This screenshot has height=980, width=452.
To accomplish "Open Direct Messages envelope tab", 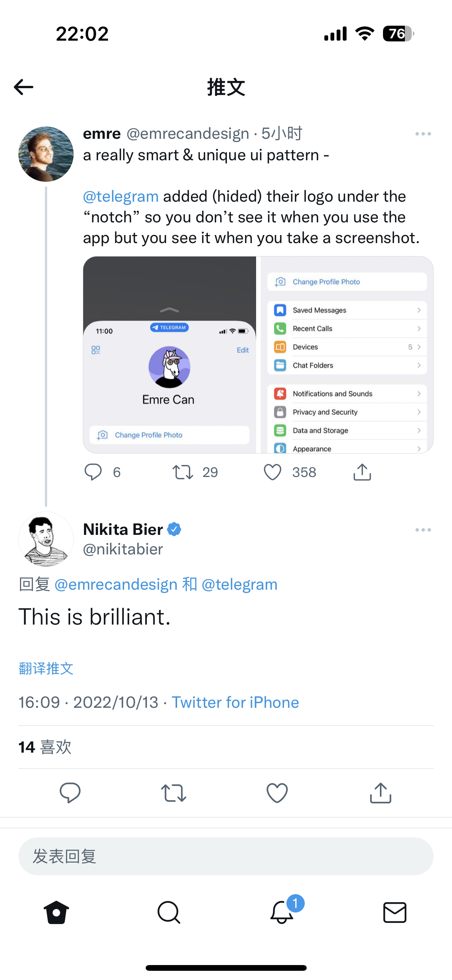I will coord(395,912).
